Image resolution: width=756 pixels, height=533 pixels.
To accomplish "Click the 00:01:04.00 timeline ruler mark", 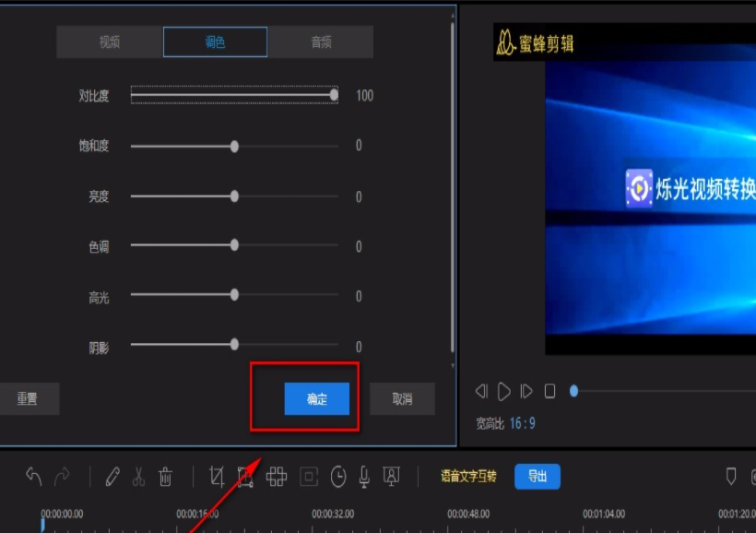I will [x=604, y=515].
